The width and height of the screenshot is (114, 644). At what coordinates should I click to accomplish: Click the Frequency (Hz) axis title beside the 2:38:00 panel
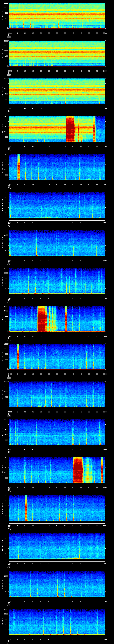click(x=3, y=622)
